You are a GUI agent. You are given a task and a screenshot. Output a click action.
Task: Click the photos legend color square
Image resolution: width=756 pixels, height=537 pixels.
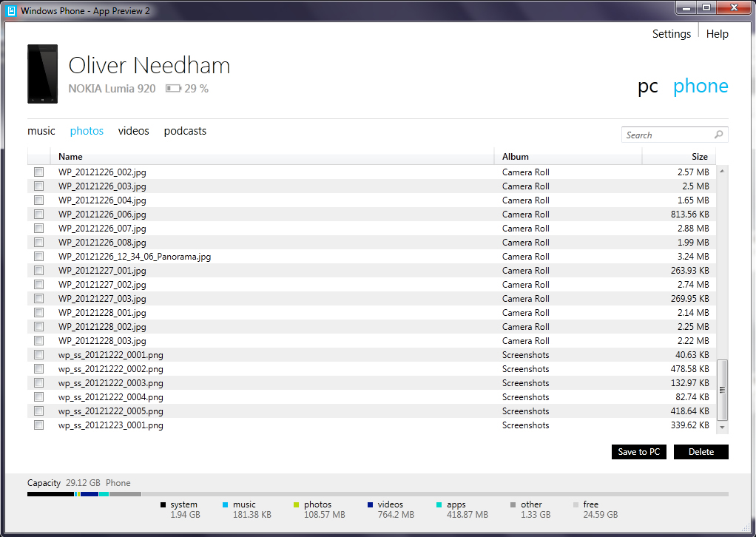click(296, 504)
